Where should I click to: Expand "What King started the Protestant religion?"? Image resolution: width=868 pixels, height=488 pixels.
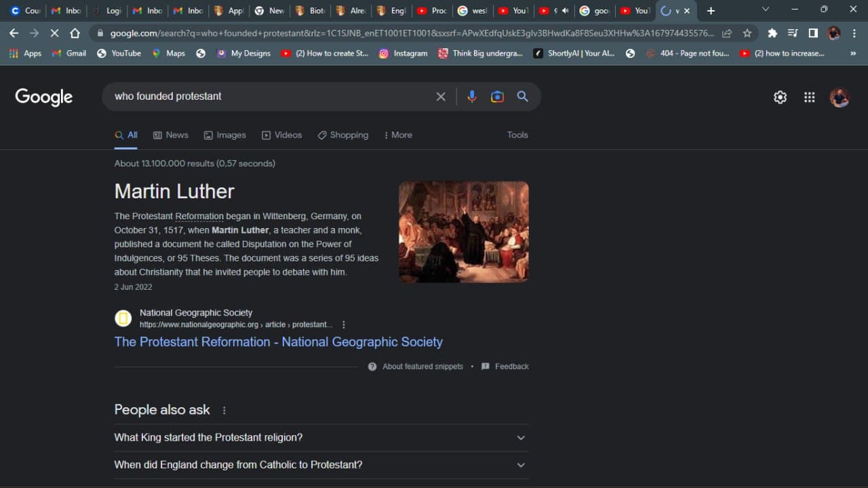[321, 438]
